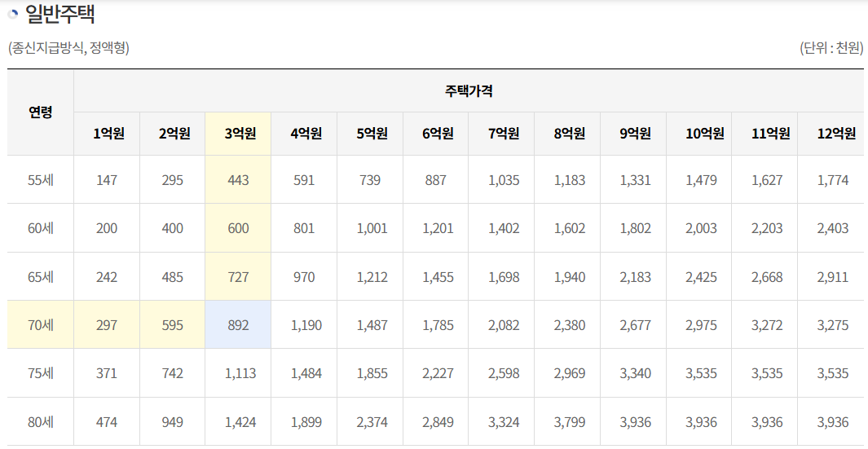Click the 1억원 column header
The image size is (868, 449).
click(x=107, y=134)
